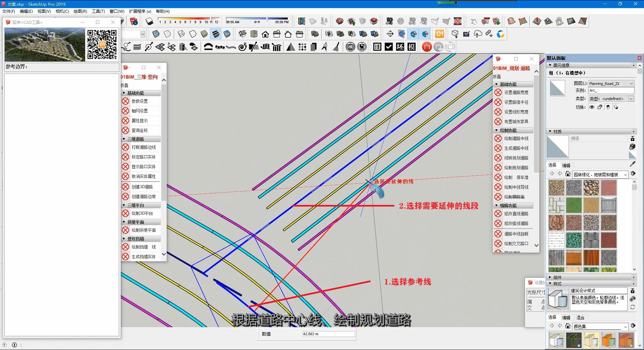This screenshot has width=644, height=350.
Task: Pick the green grass material swatch
Action: point(574,205)
